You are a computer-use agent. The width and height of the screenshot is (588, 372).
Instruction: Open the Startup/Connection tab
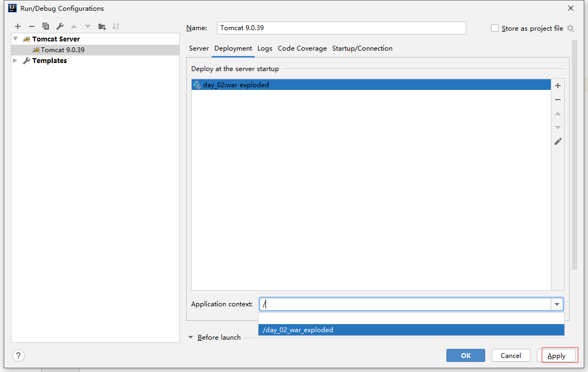coord(362,48)
